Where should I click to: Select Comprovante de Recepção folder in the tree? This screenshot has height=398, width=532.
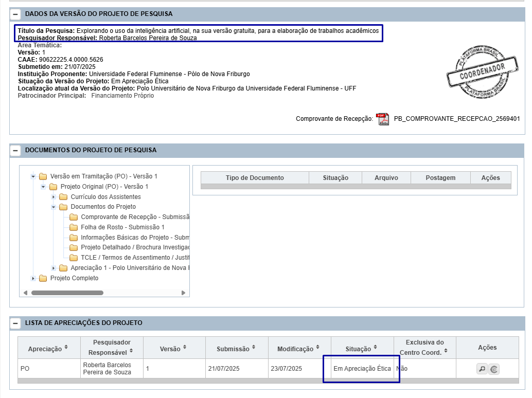pyautogui.click(x=135, y=217)
